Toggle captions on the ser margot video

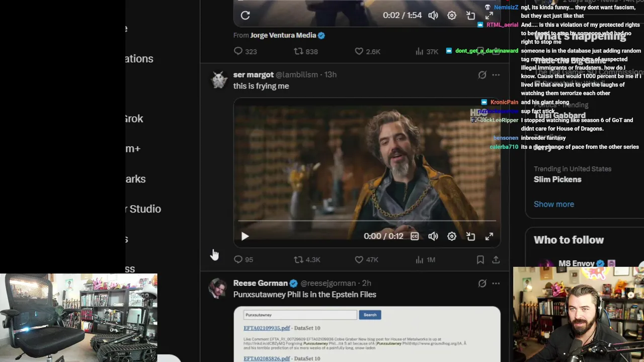[x=415, y=236]
